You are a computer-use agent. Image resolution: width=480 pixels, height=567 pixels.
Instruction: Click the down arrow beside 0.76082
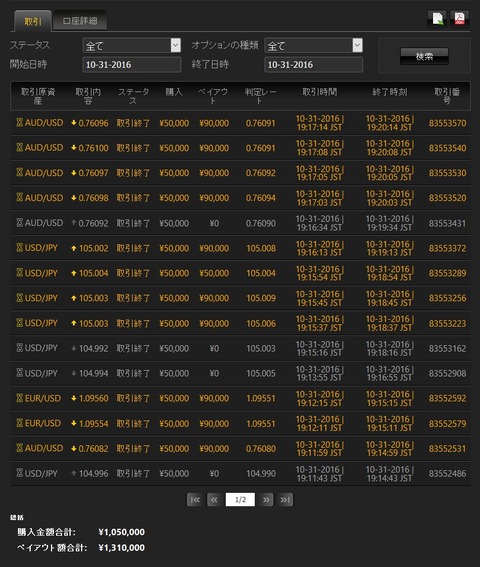pos(74,448)
